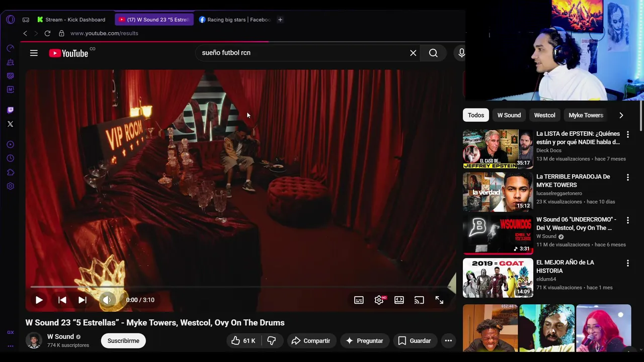644x362 pixels.
Task: Skip to previous video
Action: point(62,300)
